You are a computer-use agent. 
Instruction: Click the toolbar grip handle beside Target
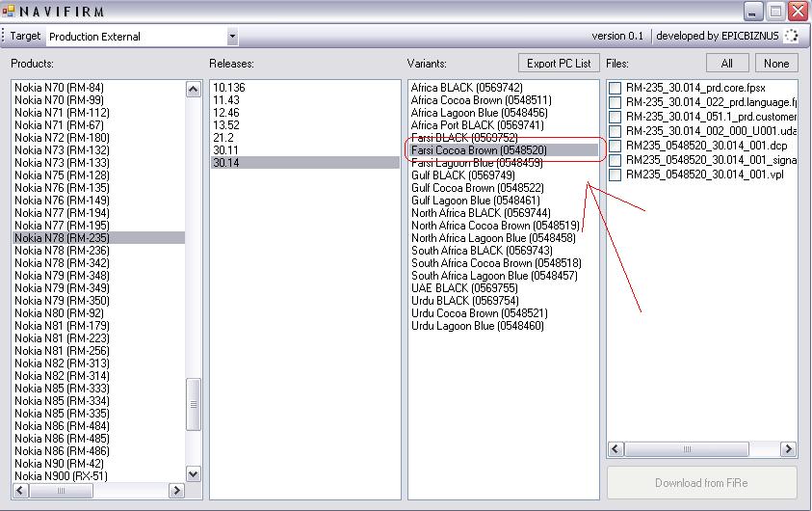(x=3, y=36)
